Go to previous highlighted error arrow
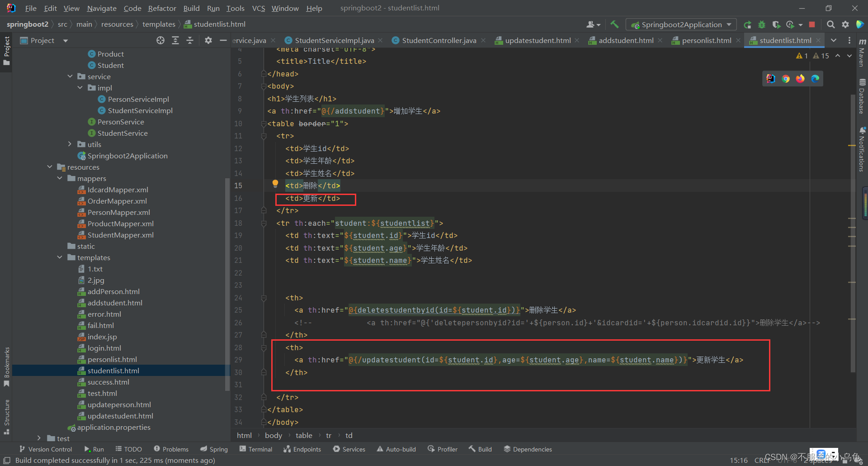 [838, 56]
